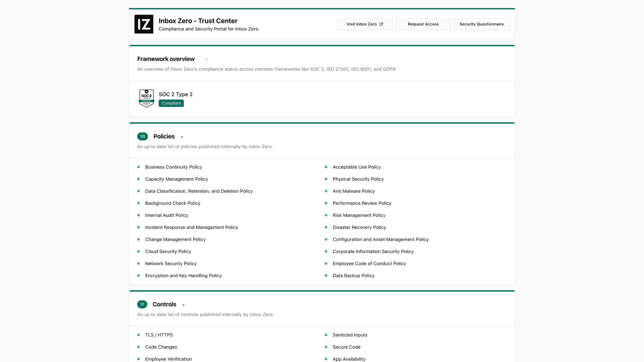Click the external link icon on Visit Inbox Zero
644x362 pixels.
pos(382,24)
